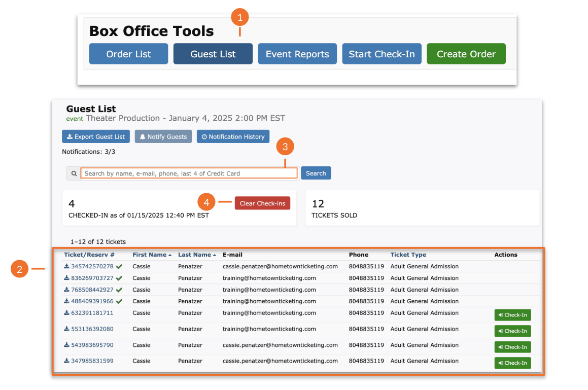The image size is (588, 390).
Task: Click download icon for ticket 553136392080
Action: point(66,329)
